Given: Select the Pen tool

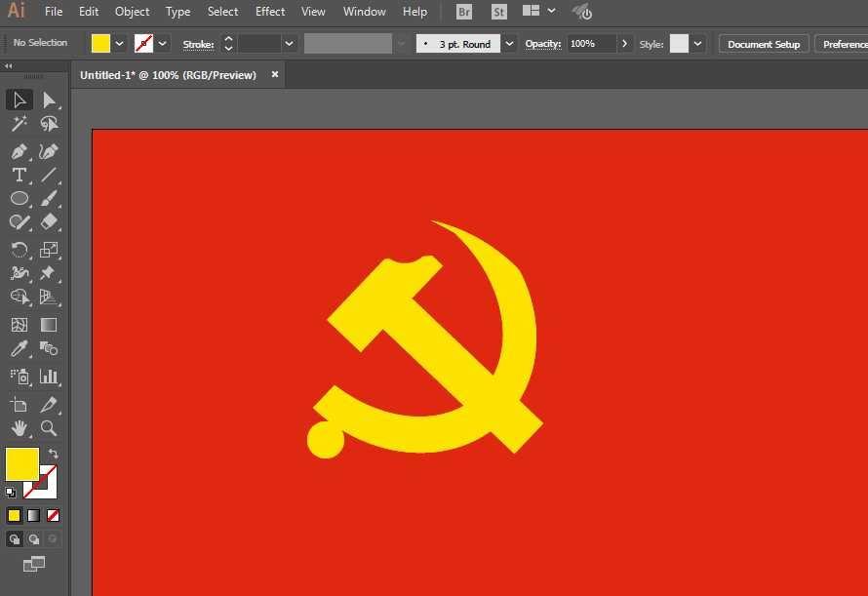Looking at the screenshot, I should (18, 151).
